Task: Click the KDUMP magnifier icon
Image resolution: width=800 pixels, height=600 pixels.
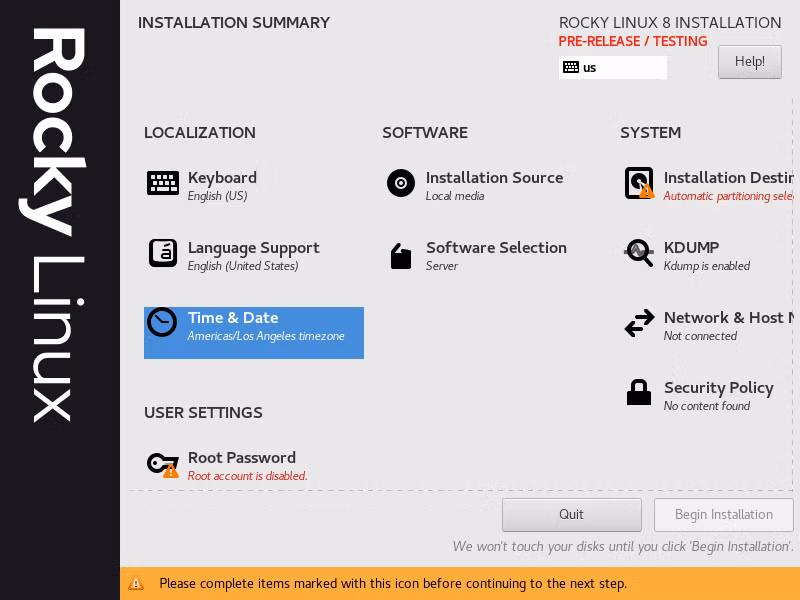Action: [x=639, y=253]
